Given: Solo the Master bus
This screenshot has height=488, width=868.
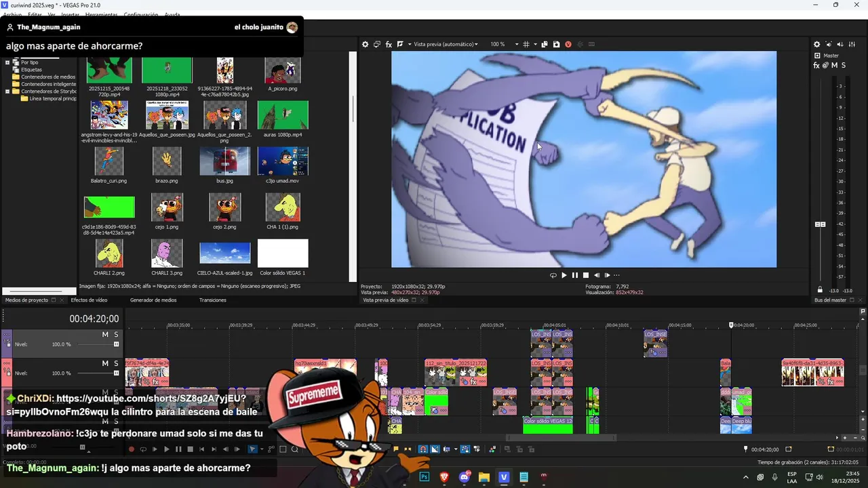Looking at the screenshot, I should (844, 65).
